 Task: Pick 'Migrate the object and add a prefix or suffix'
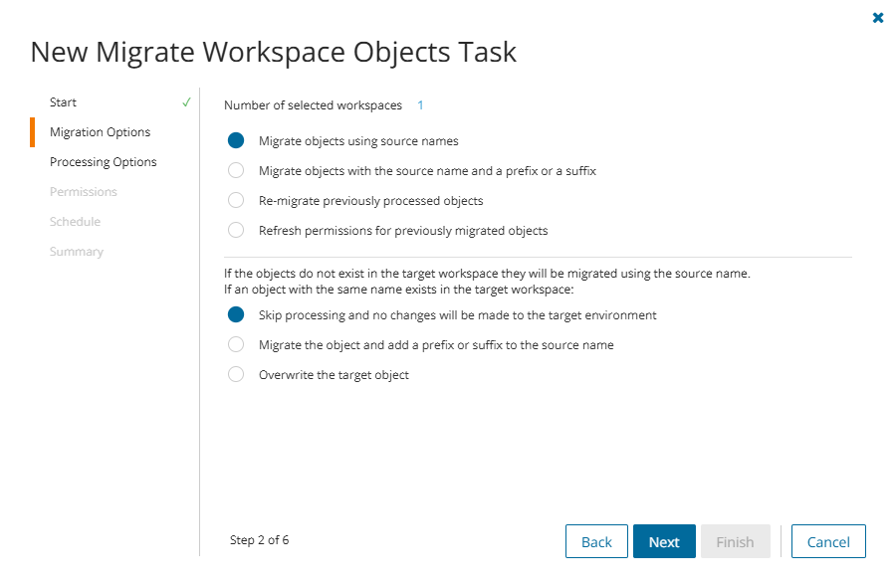pos(236,345)
